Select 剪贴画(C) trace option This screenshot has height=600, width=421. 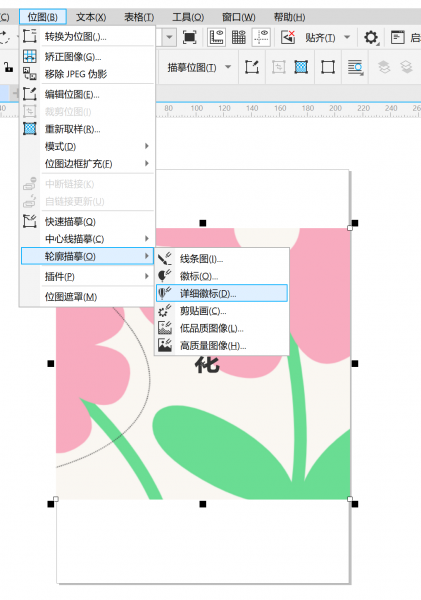[222, 311]
